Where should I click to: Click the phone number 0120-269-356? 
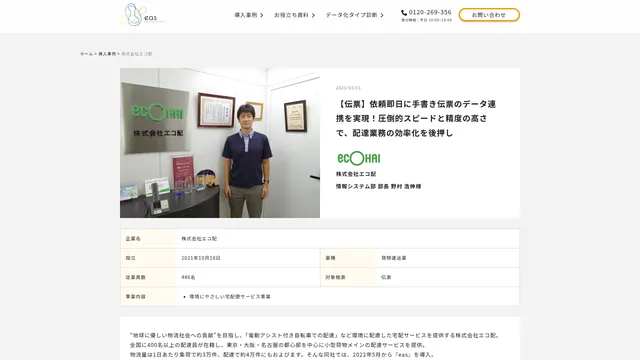pyautogui.click(x=430, y=12)
